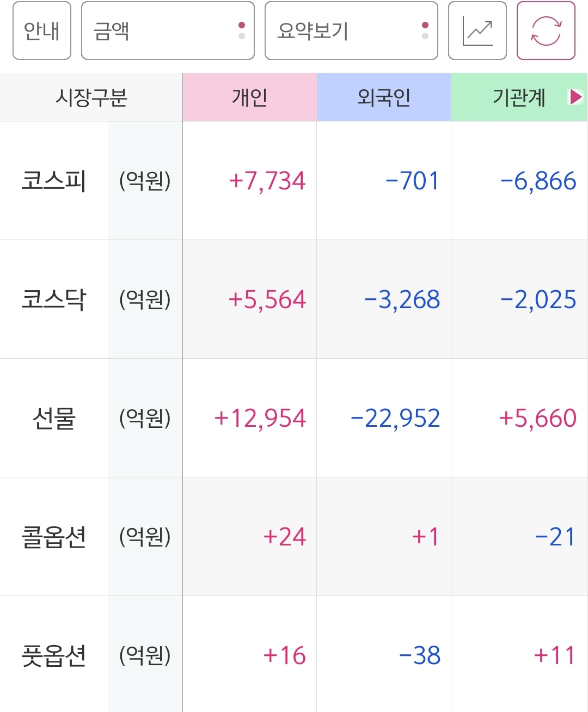Show more columns with the 기관계 arrow
This screenshot has height=712, width=588.
tap(575, 97)
